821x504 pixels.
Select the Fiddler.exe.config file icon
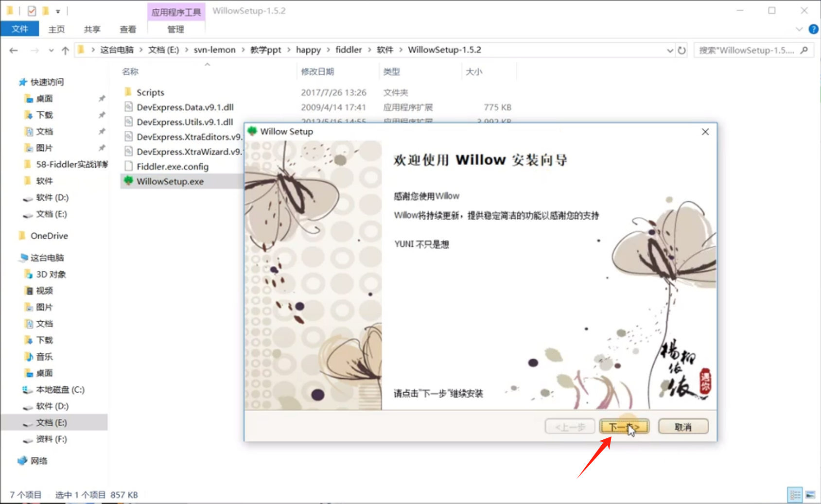pos(128,166)
